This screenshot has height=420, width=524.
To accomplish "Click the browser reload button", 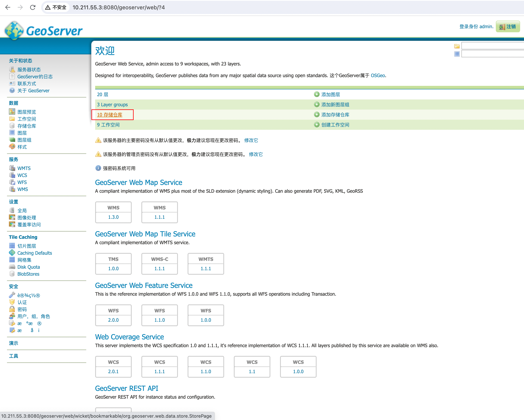I will pos(33,7).
